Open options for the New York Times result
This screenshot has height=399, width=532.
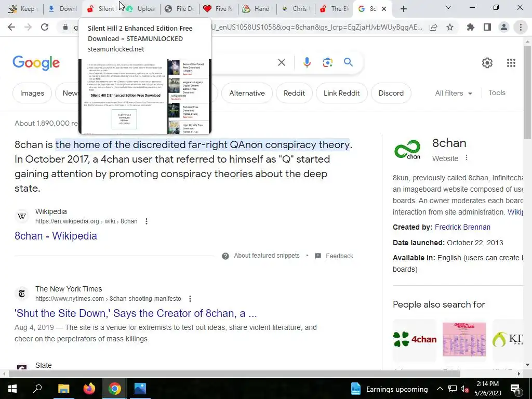pos(190,299)
